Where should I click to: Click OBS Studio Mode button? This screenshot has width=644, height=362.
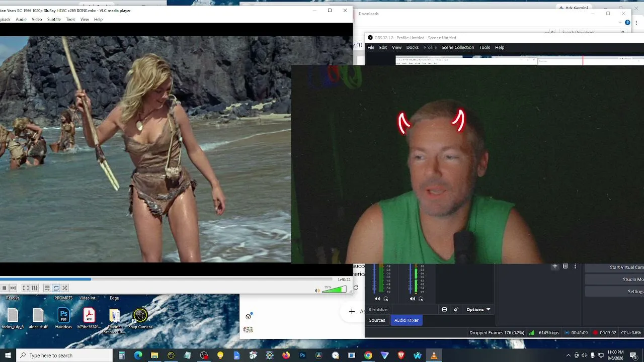point(614,280)
